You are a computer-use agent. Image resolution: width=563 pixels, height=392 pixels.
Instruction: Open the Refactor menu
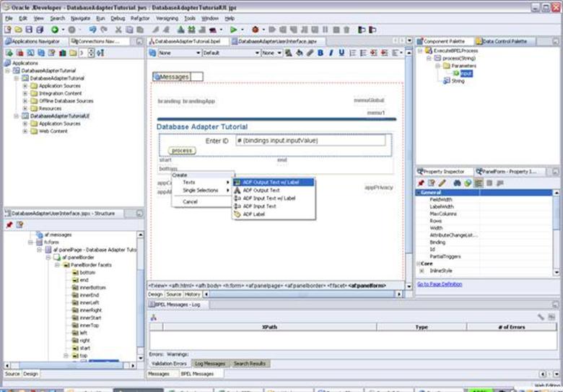click(140, 18)
